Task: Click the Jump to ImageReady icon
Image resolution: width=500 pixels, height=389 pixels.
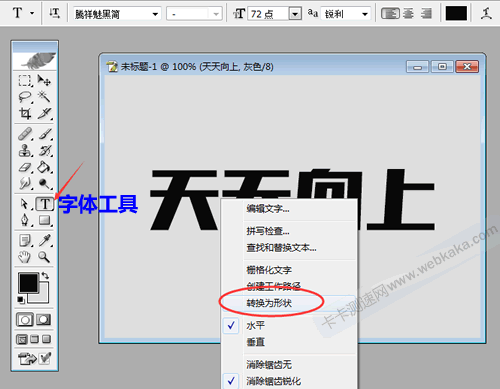Action: [x=28, y=359]
